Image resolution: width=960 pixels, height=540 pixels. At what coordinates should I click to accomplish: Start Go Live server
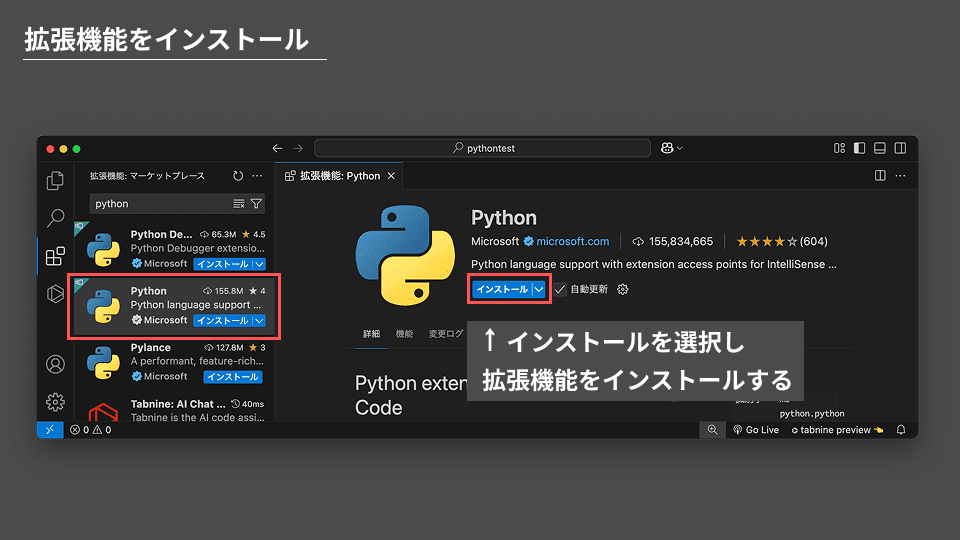click(x=756, y=430)
